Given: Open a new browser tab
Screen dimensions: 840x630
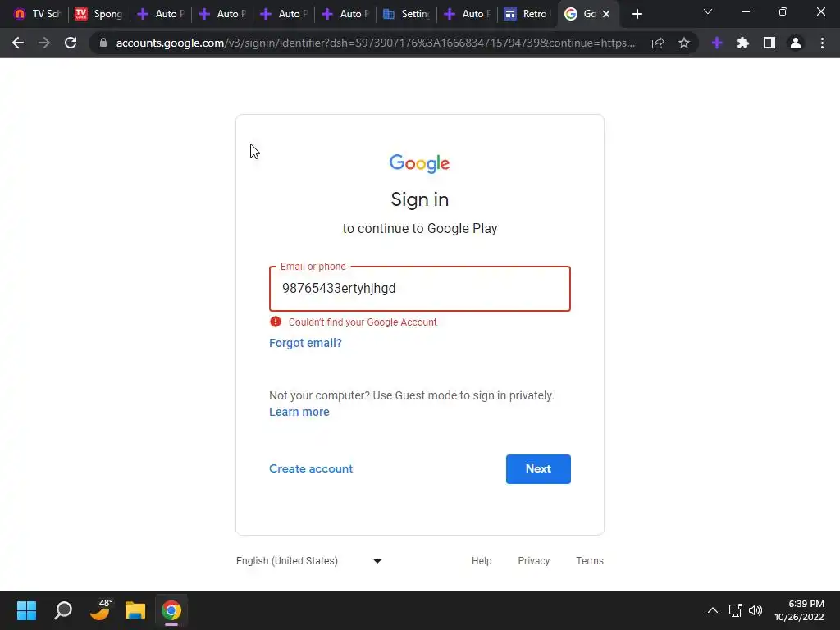Looking at the screenshot, I should (x=637, y=14).
